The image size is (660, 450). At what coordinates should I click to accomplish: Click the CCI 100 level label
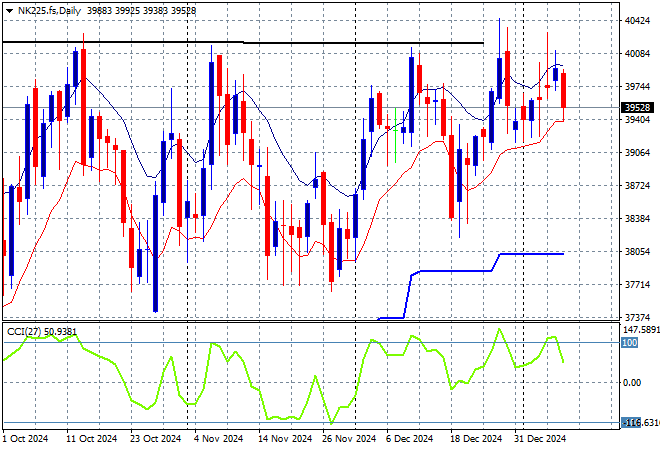[x=630, y=343]
